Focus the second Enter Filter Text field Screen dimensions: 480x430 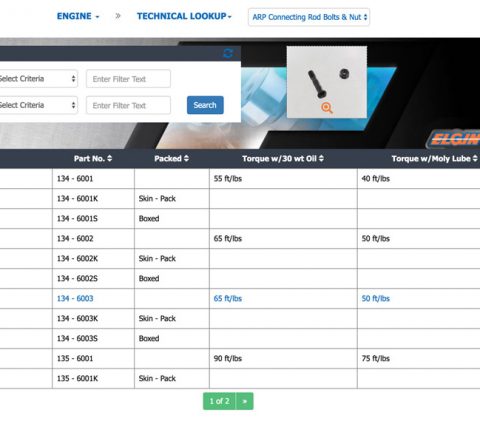(128, 106)
